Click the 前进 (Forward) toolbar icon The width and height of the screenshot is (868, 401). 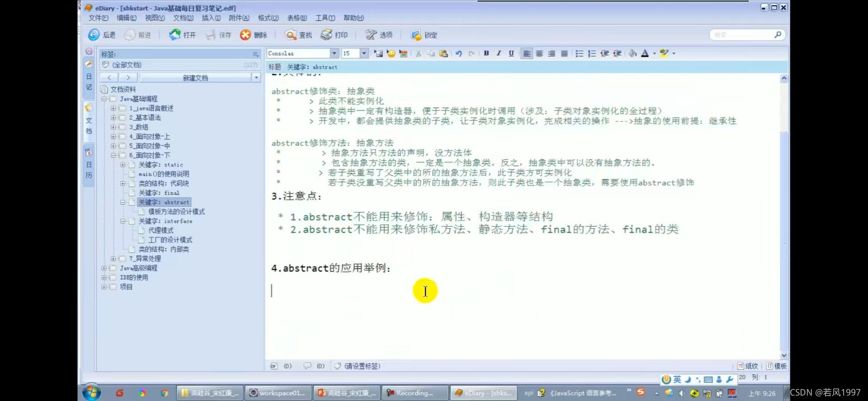click(130, 35)
